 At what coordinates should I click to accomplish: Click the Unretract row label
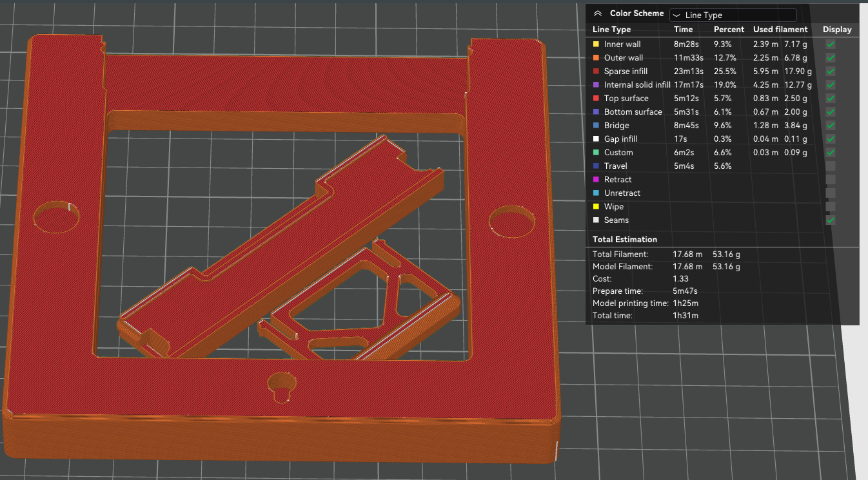point(622,193)
